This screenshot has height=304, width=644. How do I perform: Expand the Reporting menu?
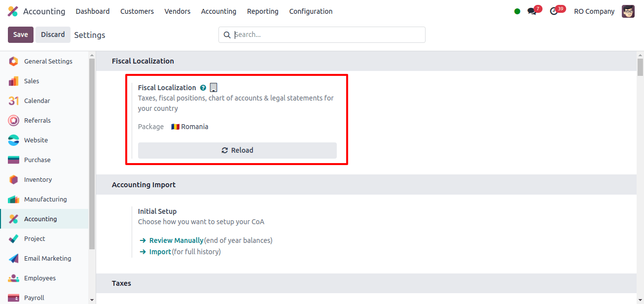pyautogui.click(x=263, y=11)
